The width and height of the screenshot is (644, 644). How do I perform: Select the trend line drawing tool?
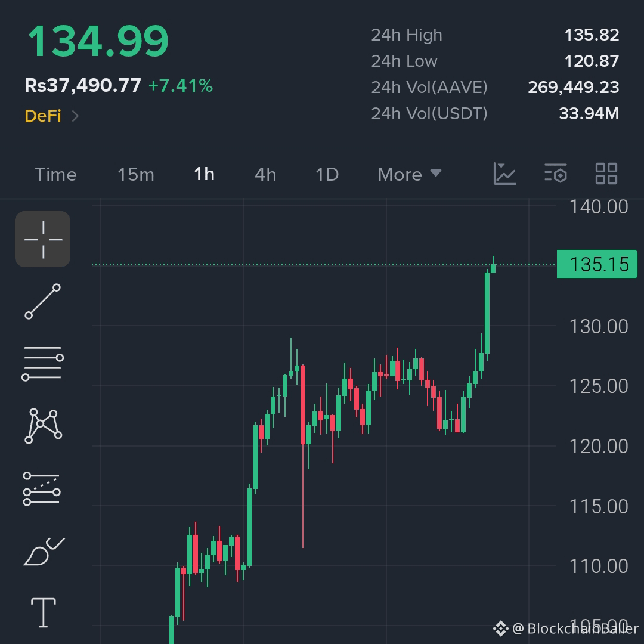(x=43, y=301)
